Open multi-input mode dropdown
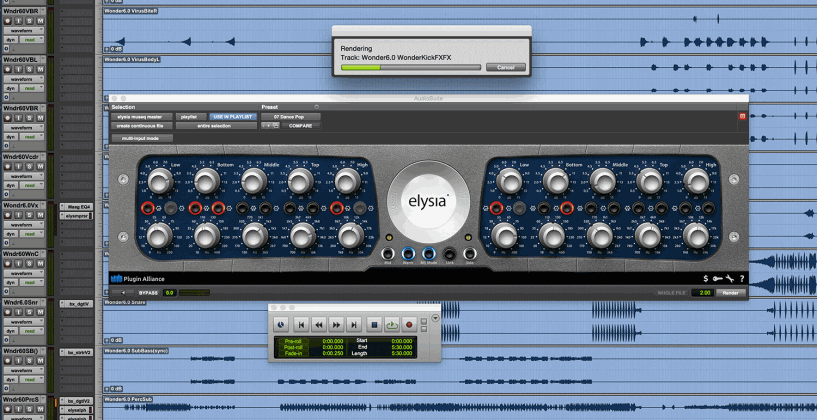The width and height of the screenshot is (817, 420). (x=142, y=138)
